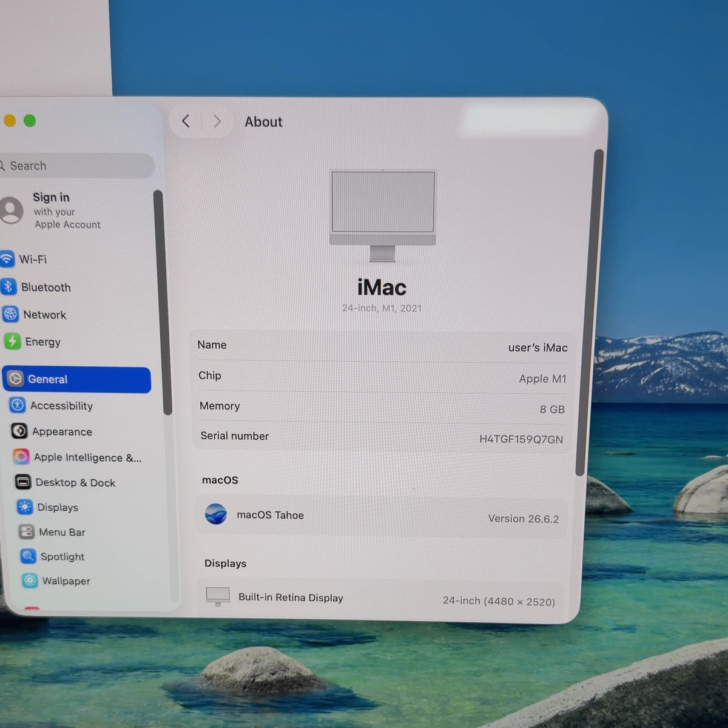Viewport: 728px width, 728px height.
Task: Click the Built-in Retina Display monitor icon
Action: coord(218,596)
